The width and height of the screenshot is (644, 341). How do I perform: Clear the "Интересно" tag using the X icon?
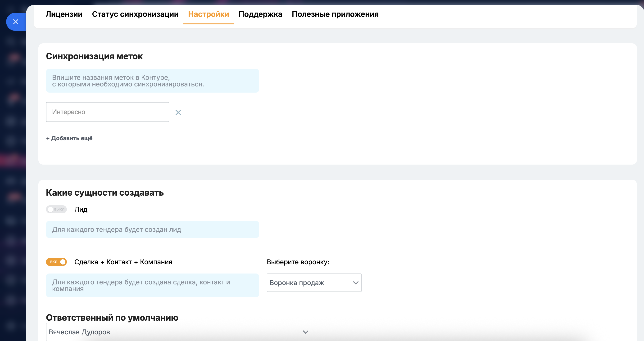click(x=178, y=112)
